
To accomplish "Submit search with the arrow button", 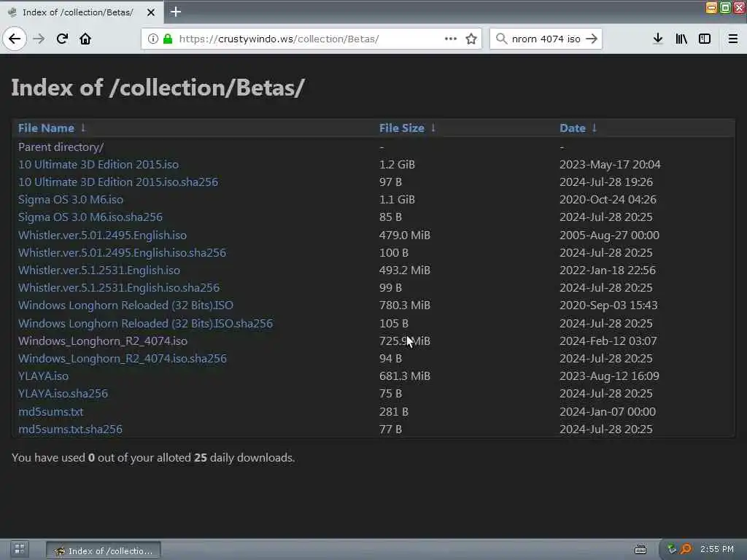I will [591, 39].
